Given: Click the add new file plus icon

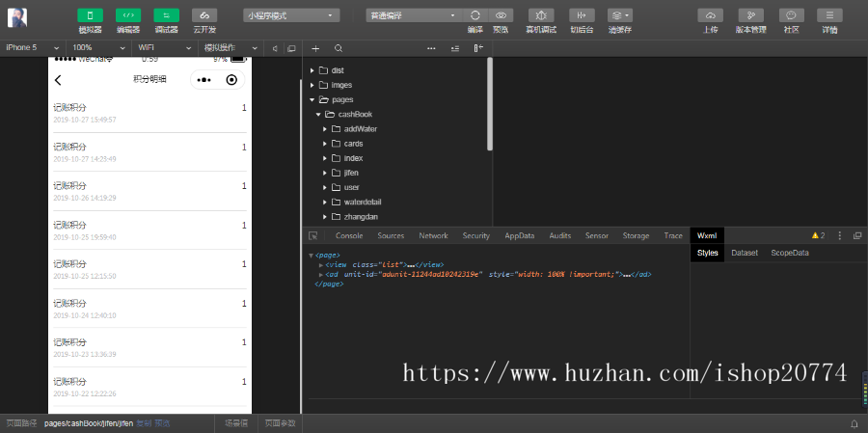Looking at the screenshot, I should 315,47.
